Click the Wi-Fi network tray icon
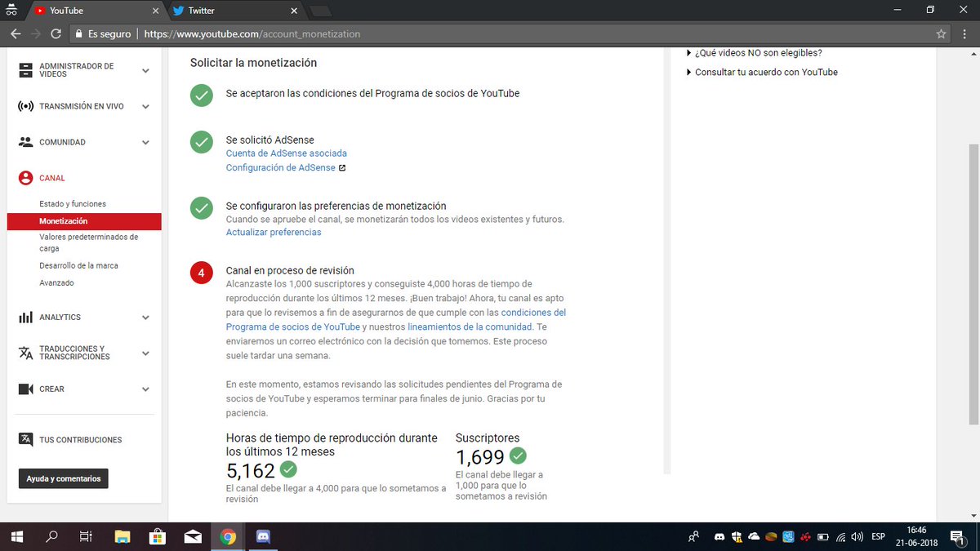Screen dimensions: 980x551 tap(840, 537)
